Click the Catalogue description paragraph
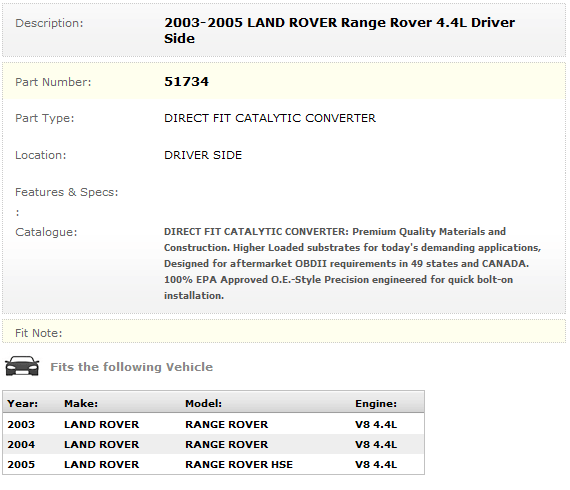The width and height of the screenshot is (570, 490). coord(352,264)
